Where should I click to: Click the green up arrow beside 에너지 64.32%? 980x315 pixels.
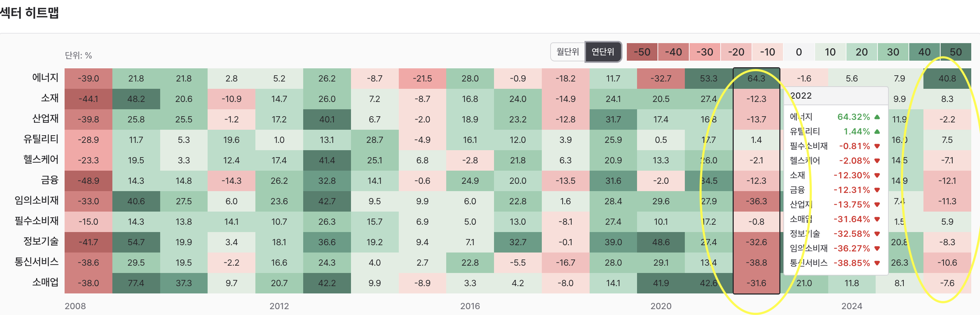[877, 117]
